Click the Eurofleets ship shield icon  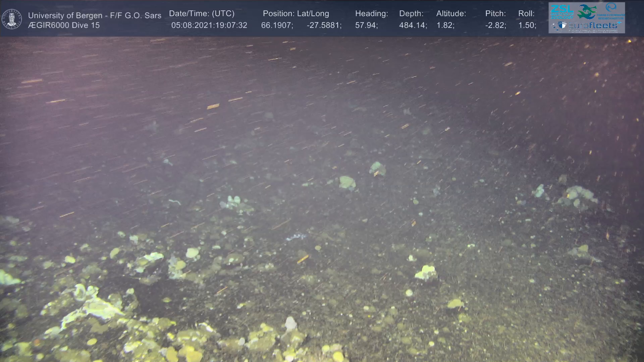pyautogui.click(x=562, y=25)
